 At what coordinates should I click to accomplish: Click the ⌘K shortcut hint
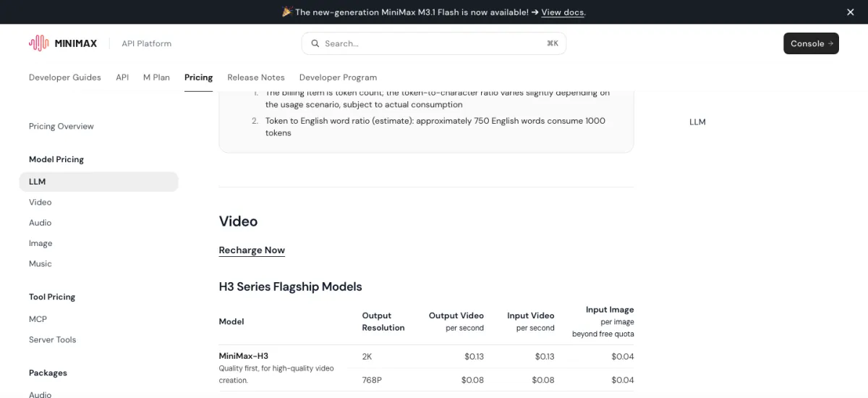553,43
